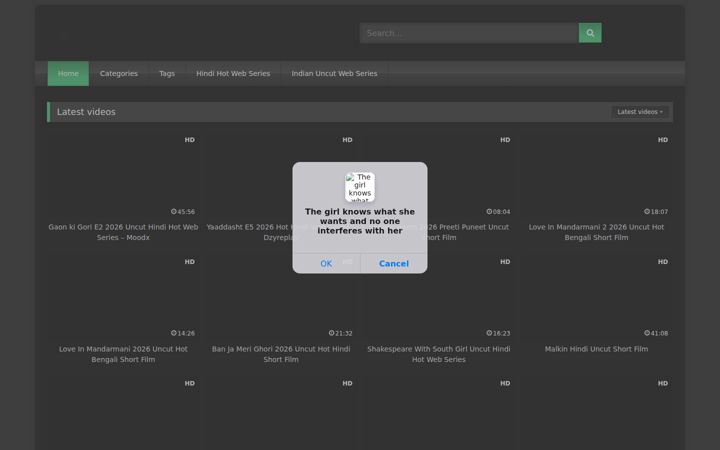This screenshot has height=450, width=720.
Task: Open Indian Uncut Web Series menu item
Action: (x=334, y=73)
